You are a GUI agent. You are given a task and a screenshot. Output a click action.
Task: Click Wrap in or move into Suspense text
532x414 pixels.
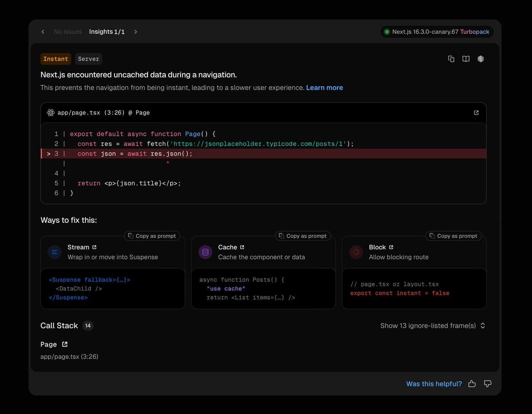(x=113, y=257)
